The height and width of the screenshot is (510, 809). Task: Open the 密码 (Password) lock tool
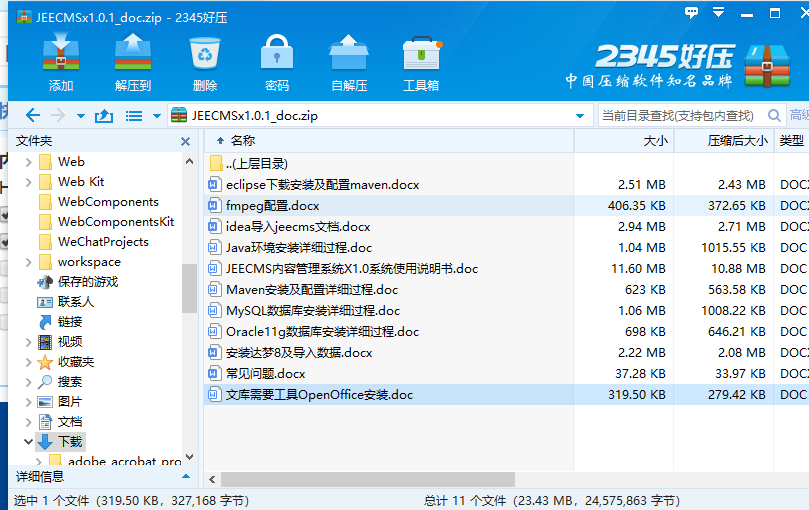pos(277,52)
